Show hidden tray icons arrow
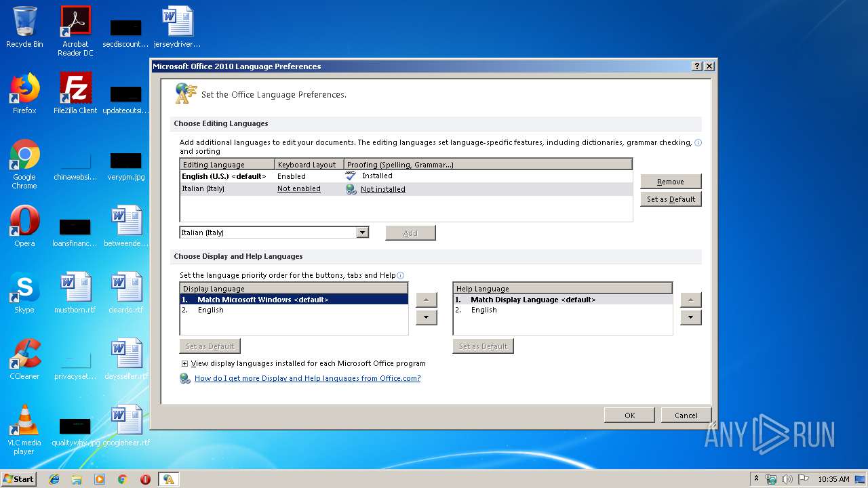 (756, 479)
